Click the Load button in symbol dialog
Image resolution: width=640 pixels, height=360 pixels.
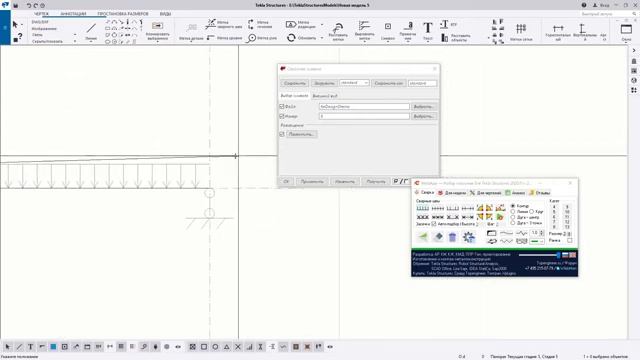click(x=324, y=83)
